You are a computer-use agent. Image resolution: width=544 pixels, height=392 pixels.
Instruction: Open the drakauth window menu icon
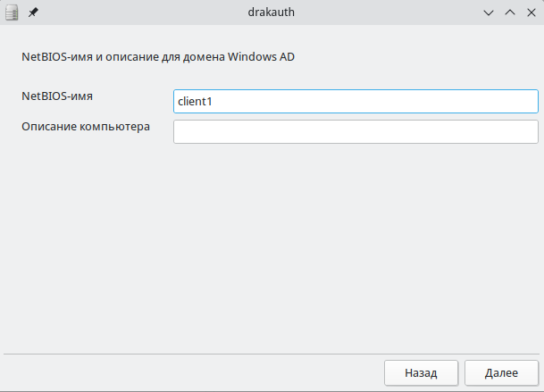pyautogui.click(x=13, y=13)
